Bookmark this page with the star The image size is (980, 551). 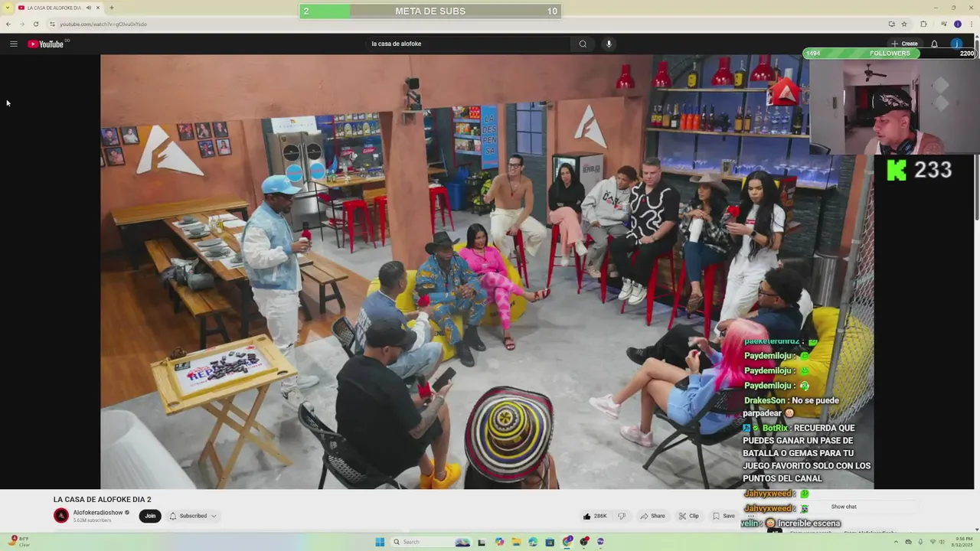(x=904, y=24)
